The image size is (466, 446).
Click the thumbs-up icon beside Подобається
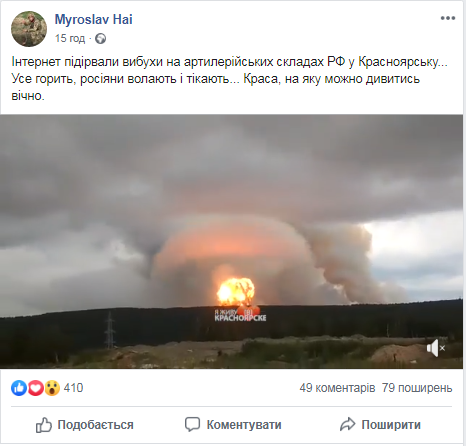coord(44,425)
